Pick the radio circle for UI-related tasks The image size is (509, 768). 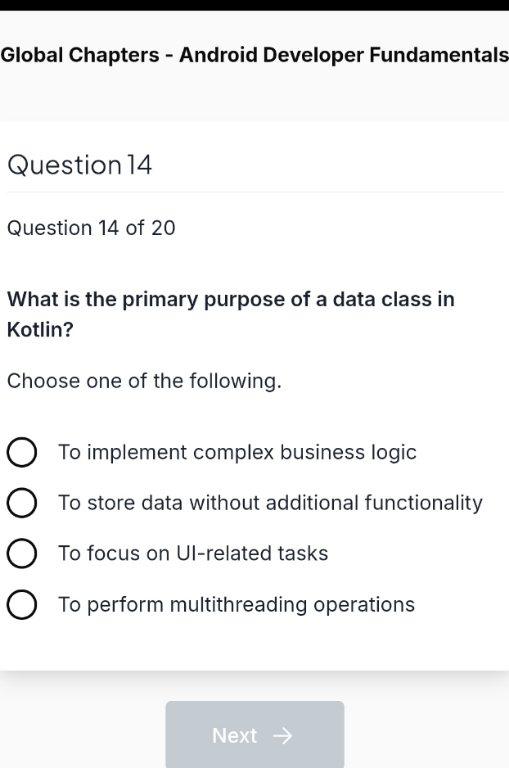coord(22,553)
